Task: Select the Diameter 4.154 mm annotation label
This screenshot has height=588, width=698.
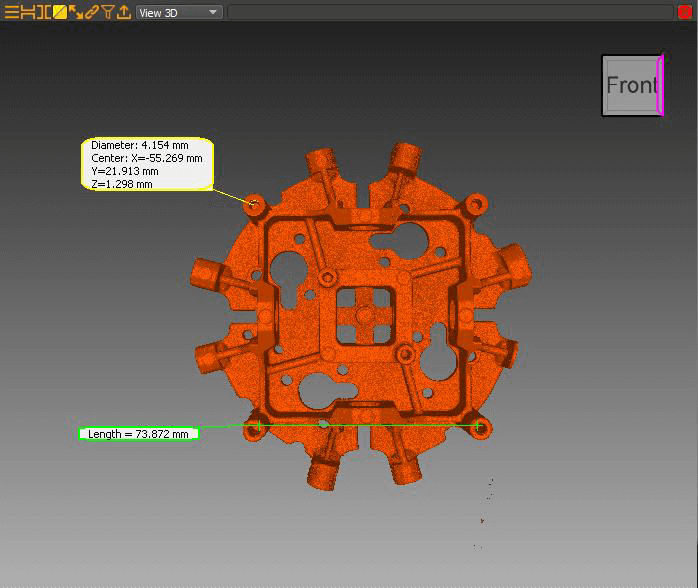Action: [x=147, y=164]
